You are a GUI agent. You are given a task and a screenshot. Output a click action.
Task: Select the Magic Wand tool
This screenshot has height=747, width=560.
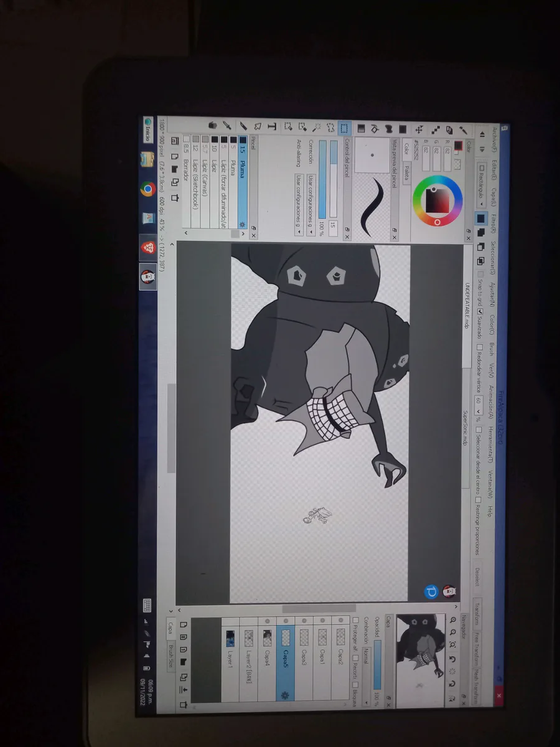click(x=317, y=127)
